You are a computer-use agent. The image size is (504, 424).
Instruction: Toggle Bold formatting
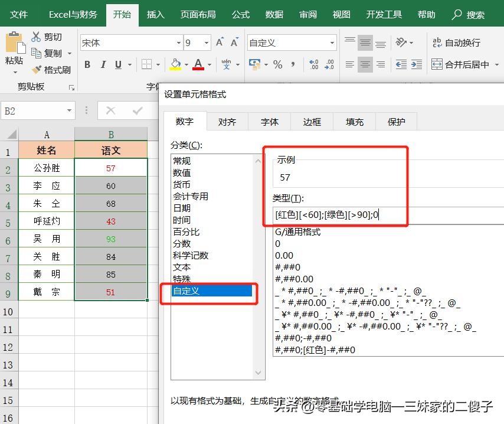(x=87, y=64)
